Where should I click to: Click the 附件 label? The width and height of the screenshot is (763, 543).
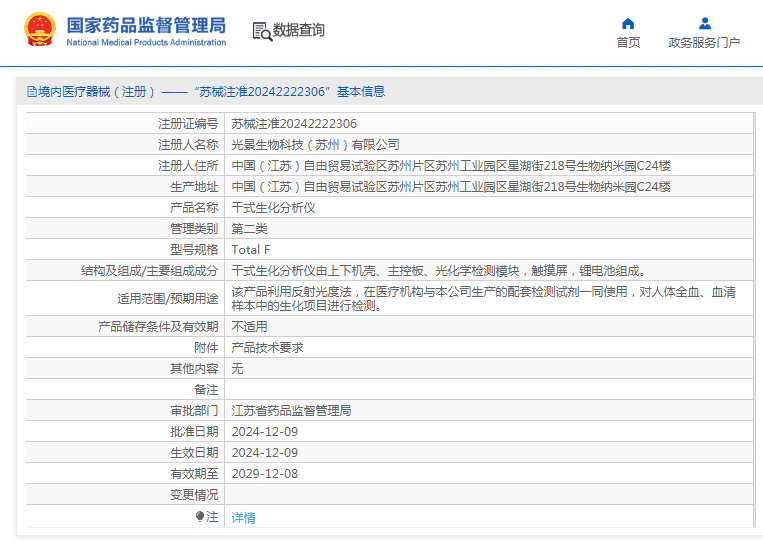206,347
